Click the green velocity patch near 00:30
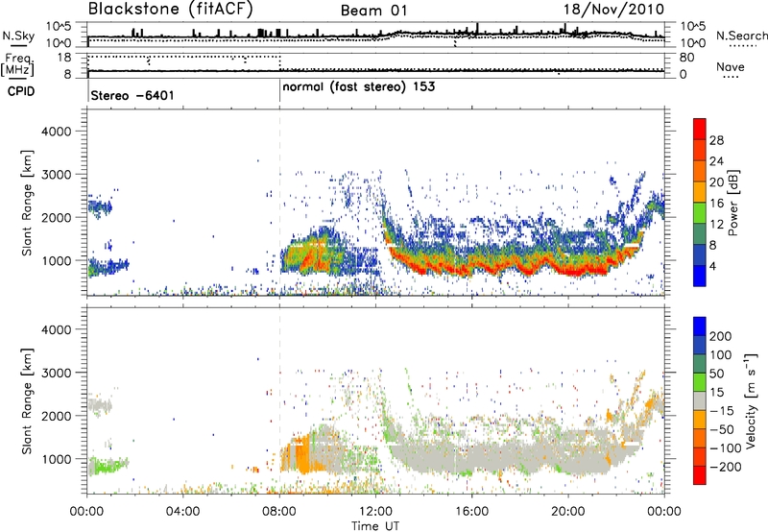The height and width of the screenshot is (532, 768). click(x=106, y=466)
